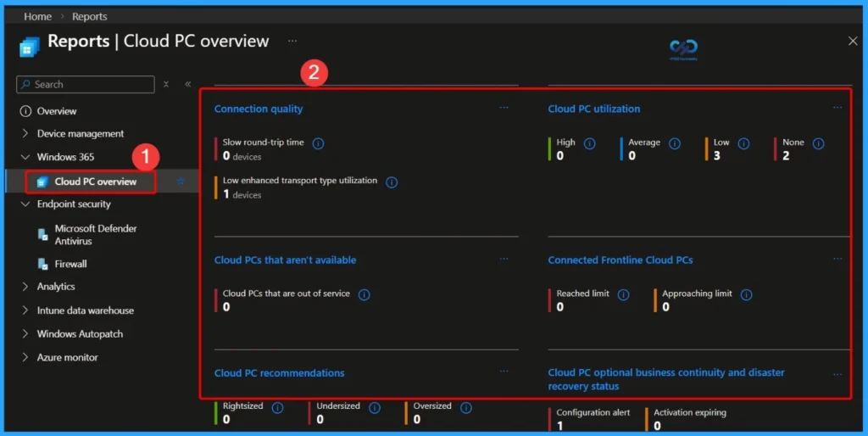Click the sidebar Search field
Viewport: 868px width, 436px height.
pos(86,84)
